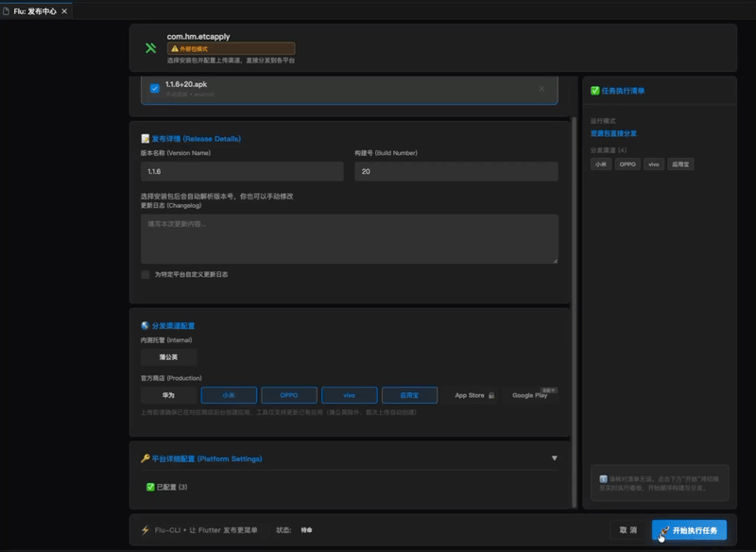Enable 为特定平台自定义更新日志 checkbox
756x552 pixels.
click(146, 275)
